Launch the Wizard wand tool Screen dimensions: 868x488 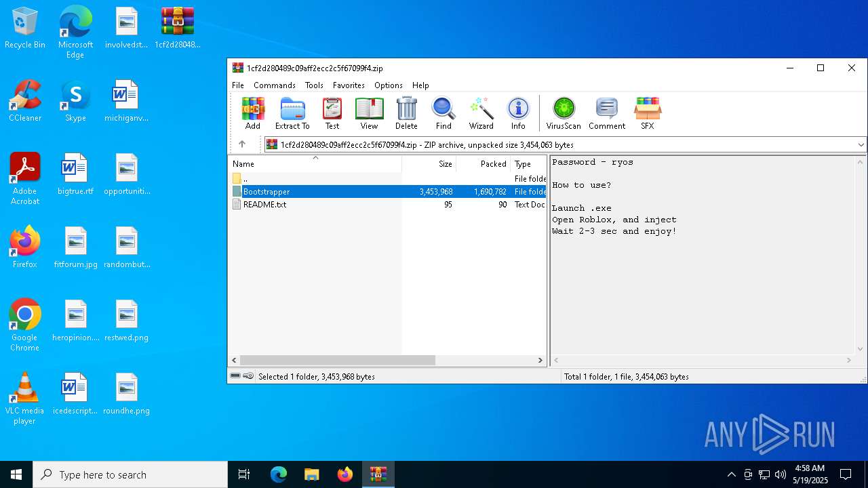tap(481, 113)
